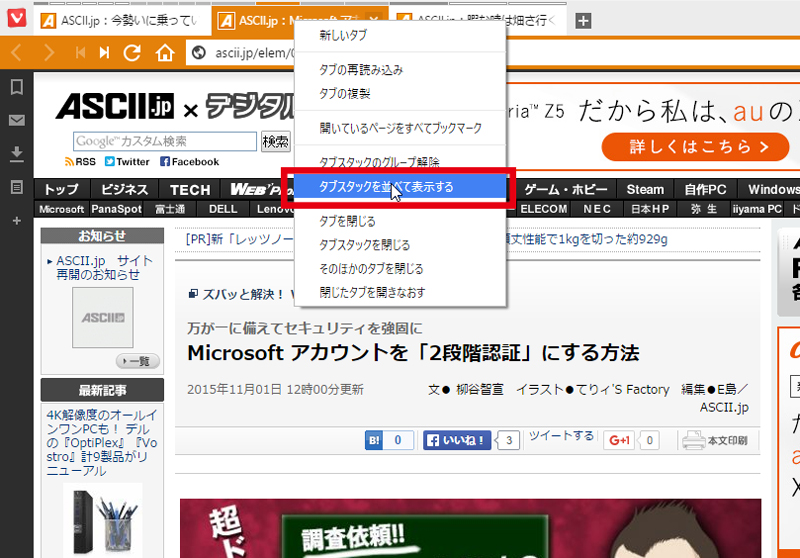Open the ゲーム・ホビー navigation item
This screenshot has height=558, width=800.
[565, 189]
